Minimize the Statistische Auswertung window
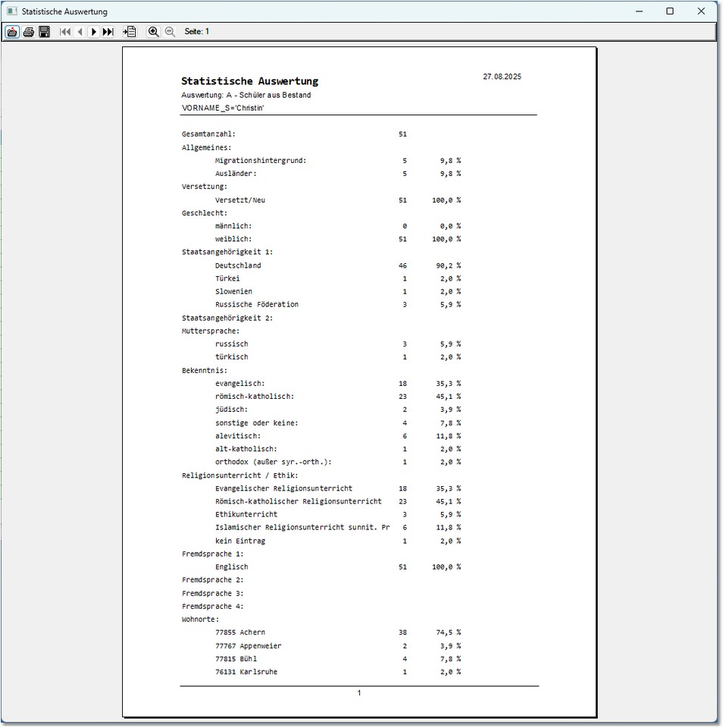This screenshot has height=728, width=723. [x=639, y=11]
